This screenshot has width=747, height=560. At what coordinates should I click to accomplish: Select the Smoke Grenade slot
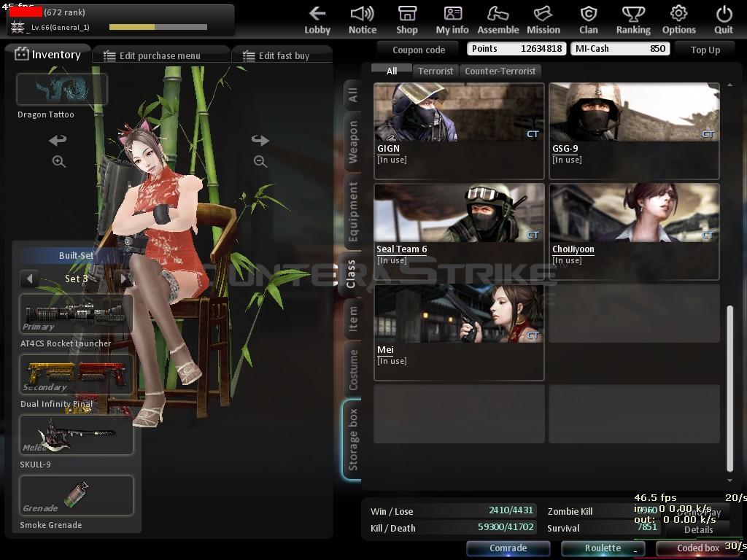76,495
